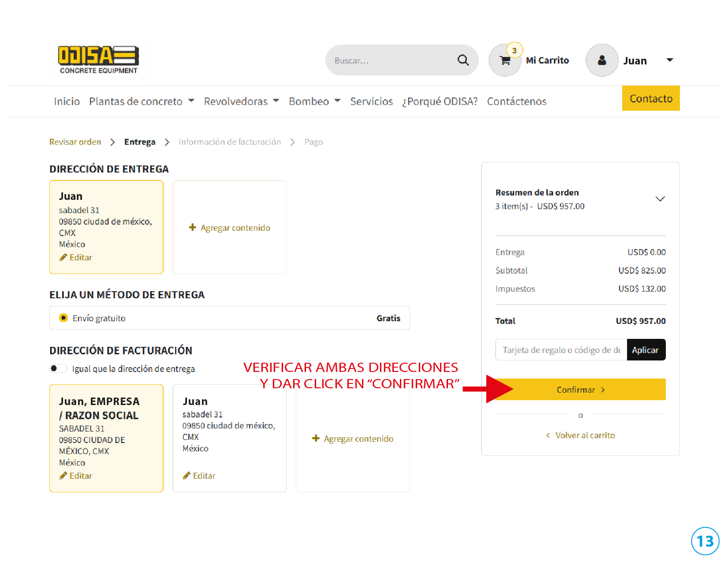Click the Pago checkout step

point(314,142)
